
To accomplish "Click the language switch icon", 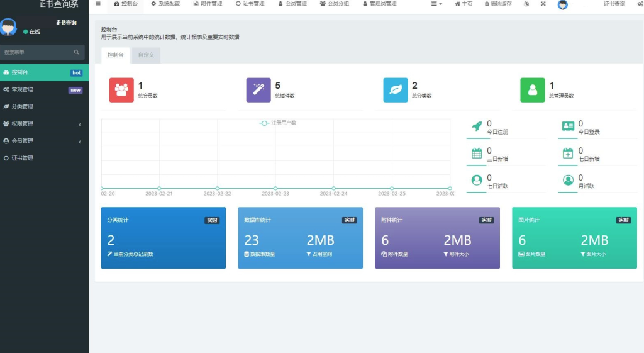I will tap(526, 4).
